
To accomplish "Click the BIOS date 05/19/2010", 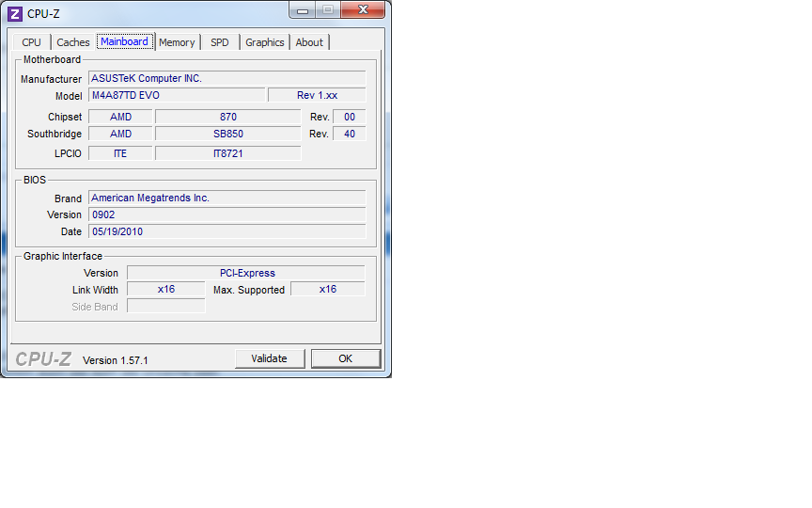I will (226, 231).
